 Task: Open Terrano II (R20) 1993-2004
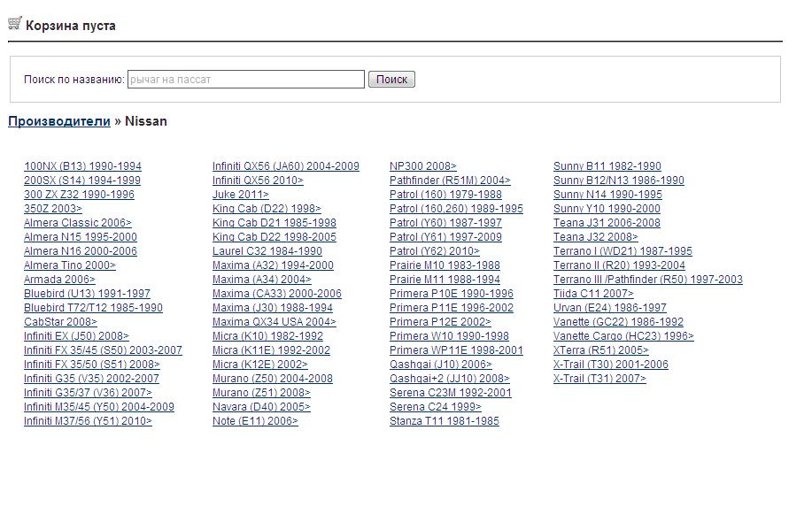pos(619,265)
